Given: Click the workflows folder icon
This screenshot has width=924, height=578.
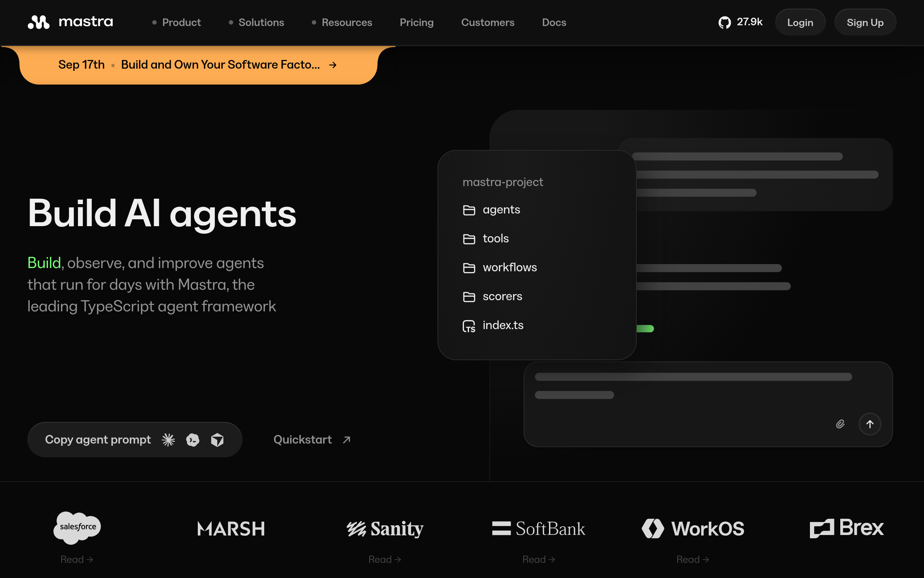Looking at the screenshot, I should (x=469, y=268).
